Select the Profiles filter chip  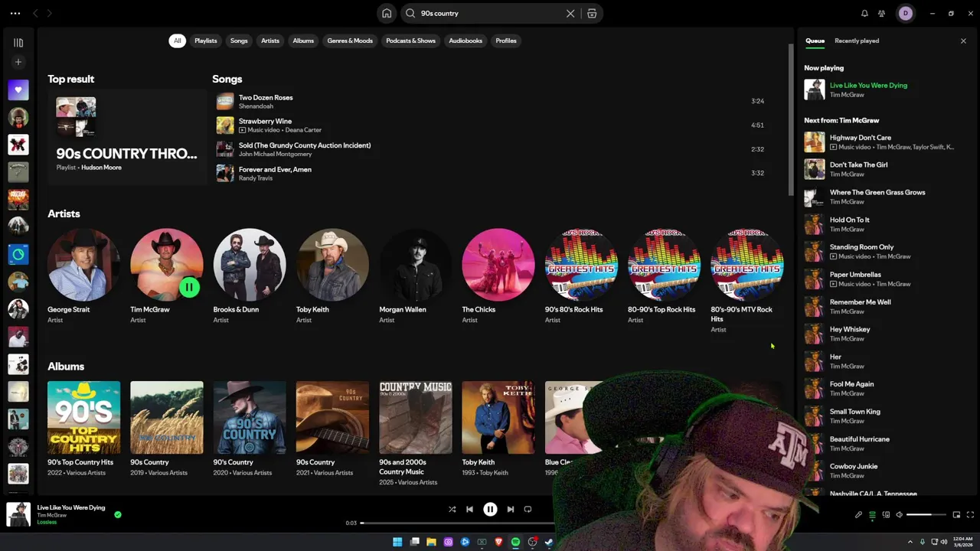coord(506,41)
